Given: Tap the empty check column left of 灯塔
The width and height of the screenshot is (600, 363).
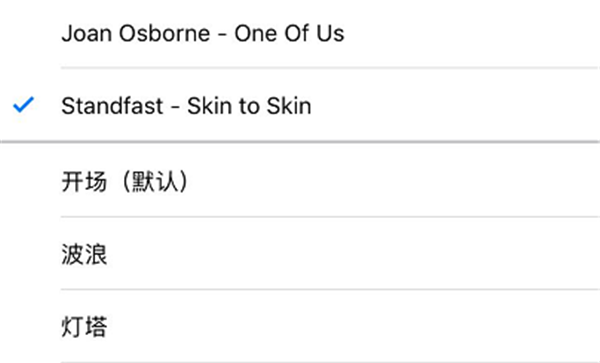Looking at the screenshot, I should click(x=23, y=326).
